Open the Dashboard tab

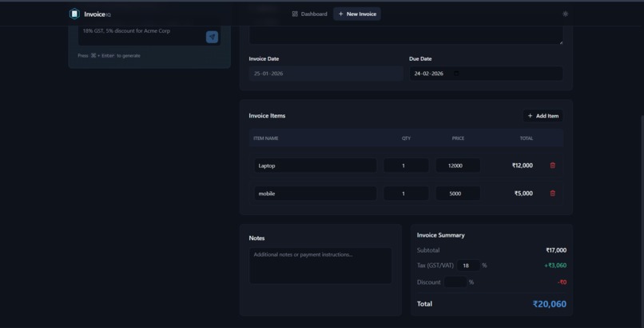[310, 14]
